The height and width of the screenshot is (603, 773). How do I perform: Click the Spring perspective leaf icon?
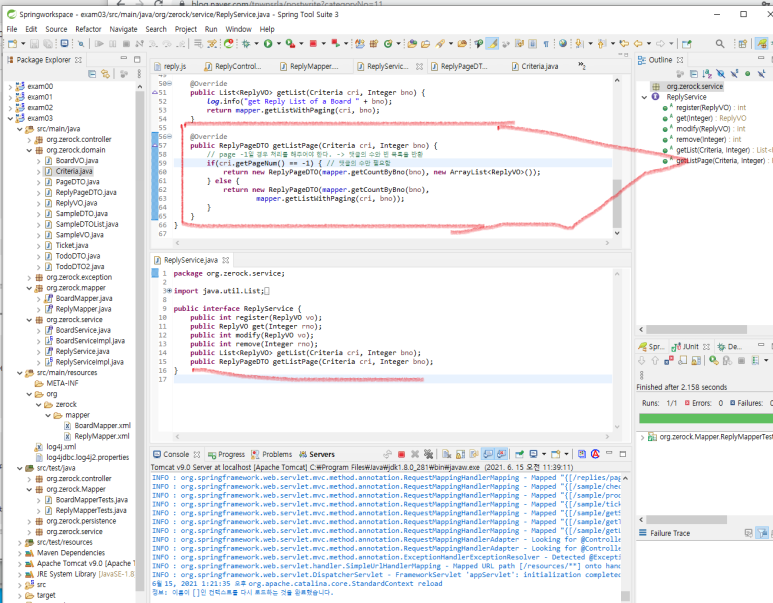[x=762, y=44]
